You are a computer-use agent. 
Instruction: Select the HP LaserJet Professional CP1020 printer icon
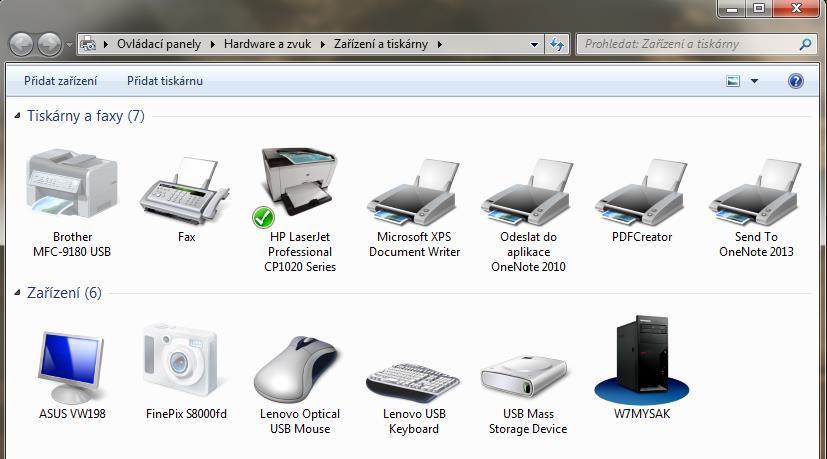point(299,182)
